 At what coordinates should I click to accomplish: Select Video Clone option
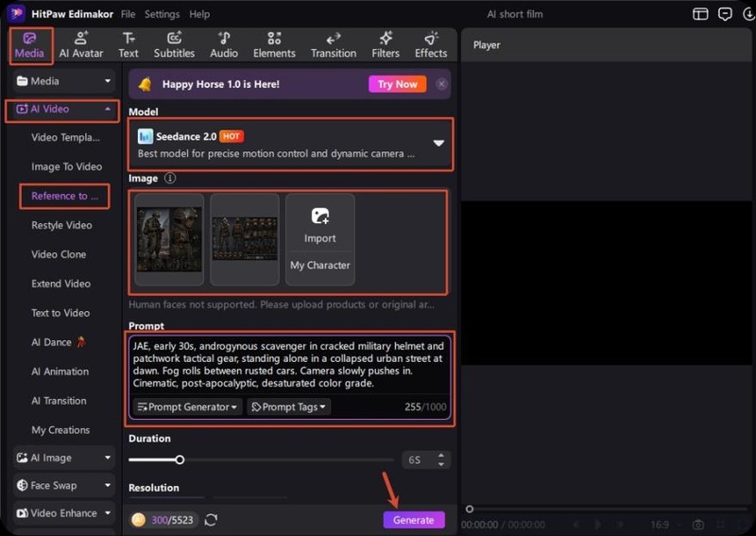tap(59, 254)
